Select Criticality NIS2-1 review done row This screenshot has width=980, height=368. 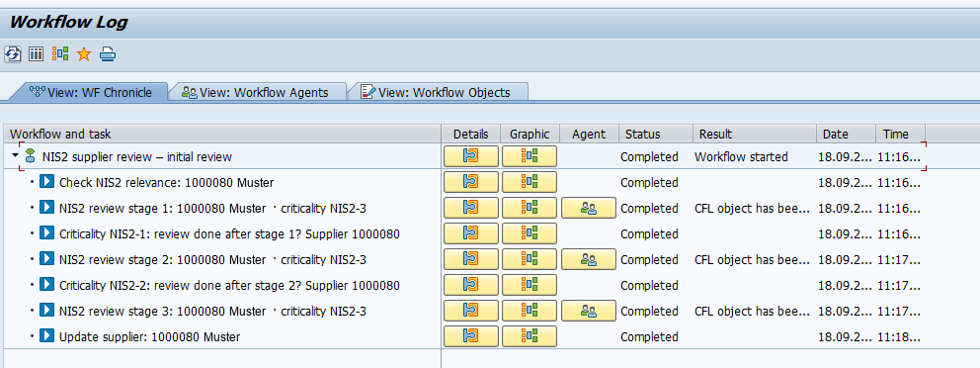tap(229, 233)
